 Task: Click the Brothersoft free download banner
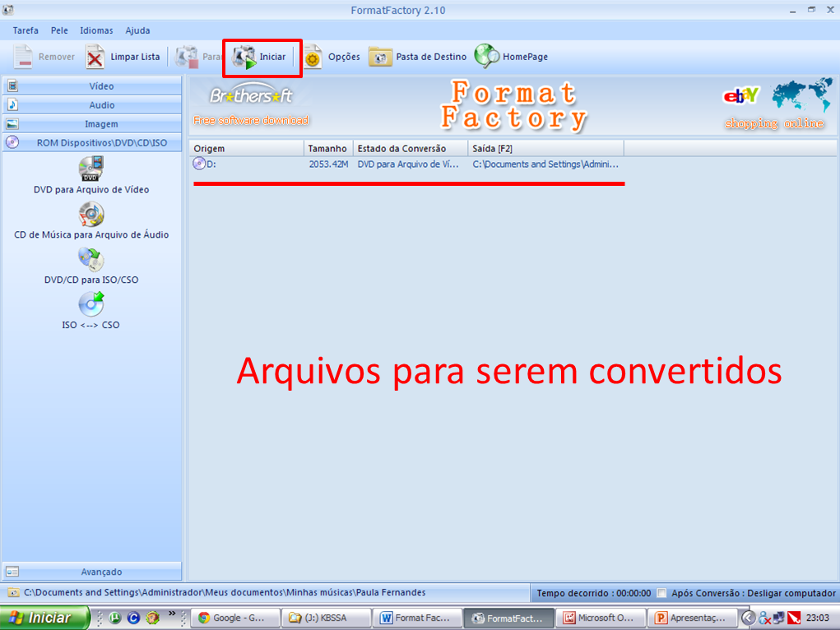coord(251,105)
